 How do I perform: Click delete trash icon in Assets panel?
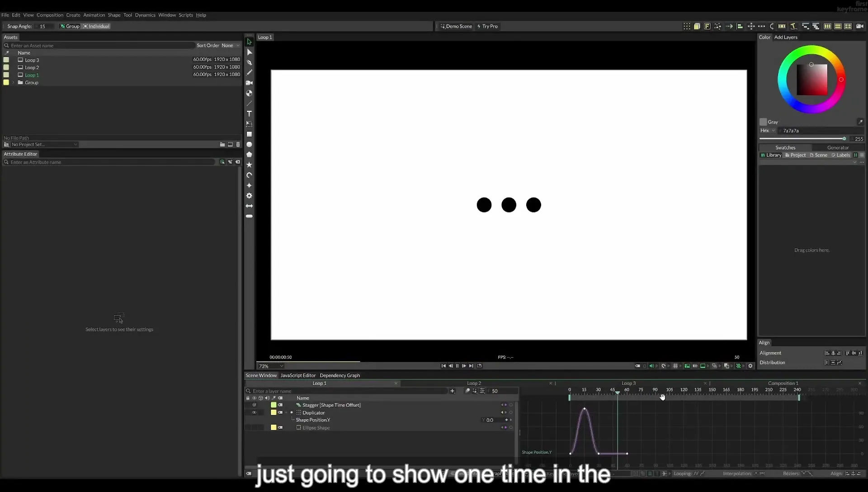(238, 145)
